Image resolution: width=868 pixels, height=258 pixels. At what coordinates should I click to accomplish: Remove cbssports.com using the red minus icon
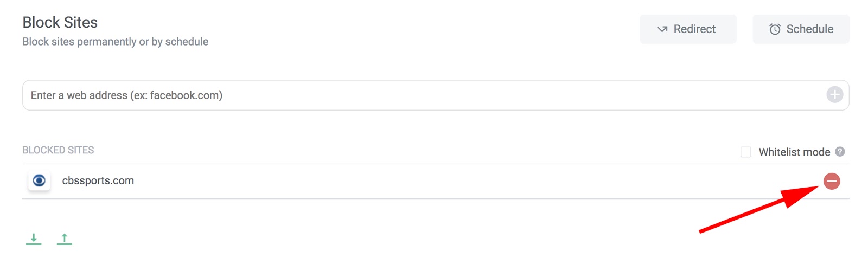[x=832, y=181]
